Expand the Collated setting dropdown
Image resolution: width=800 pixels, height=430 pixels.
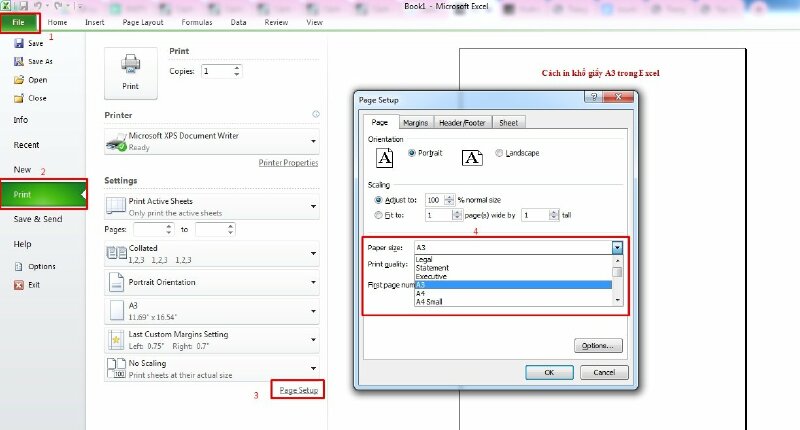coord(313,254)
